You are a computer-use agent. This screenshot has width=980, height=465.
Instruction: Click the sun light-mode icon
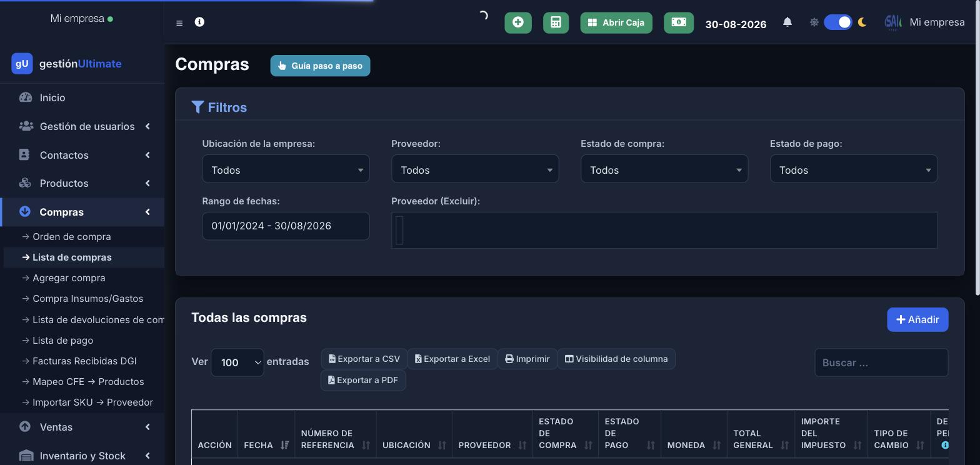click(814, 22)
